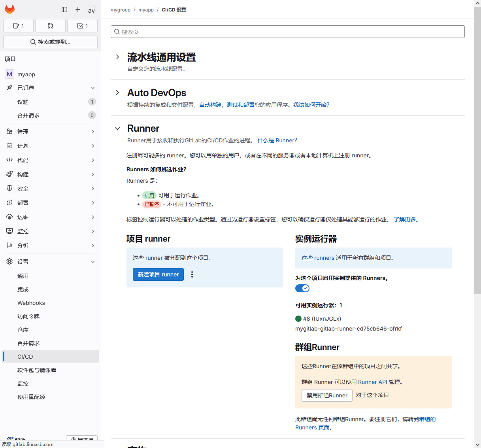
Task: Select 仓库 under settings menu
Action: [23, 330]
